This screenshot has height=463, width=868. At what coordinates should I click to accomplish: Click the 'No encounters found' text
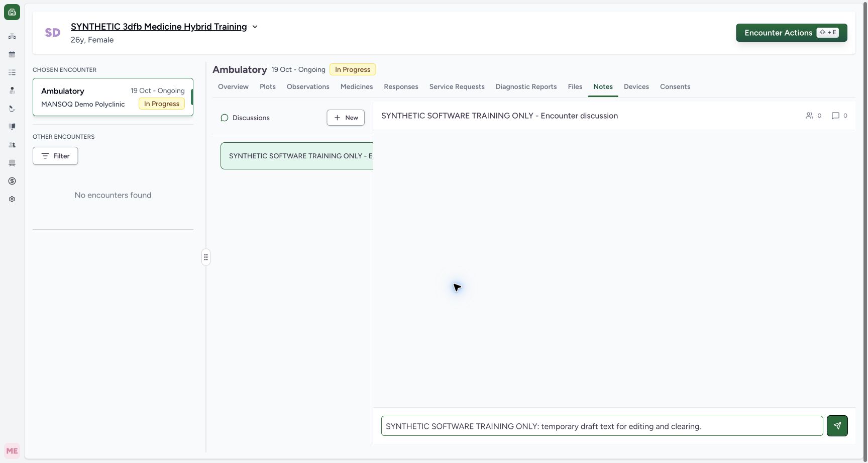coord(113,195)
